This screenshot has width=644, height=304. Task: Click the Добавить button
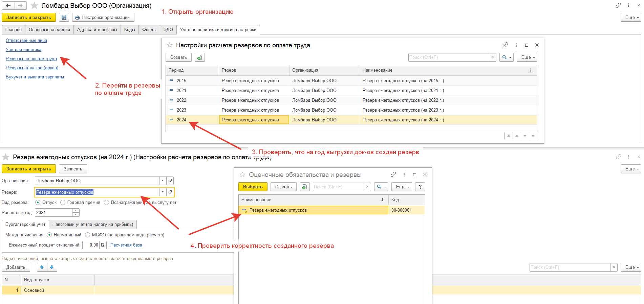point(16,267)
